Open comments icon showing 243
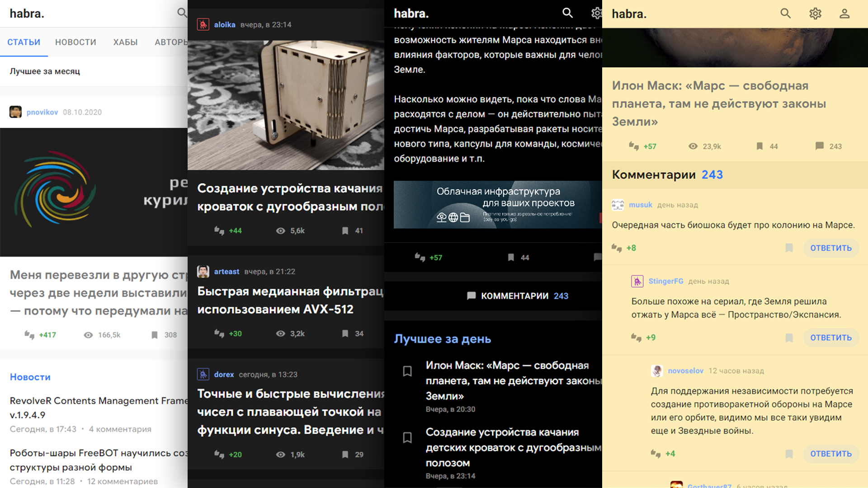 click(x=819, y=146)
